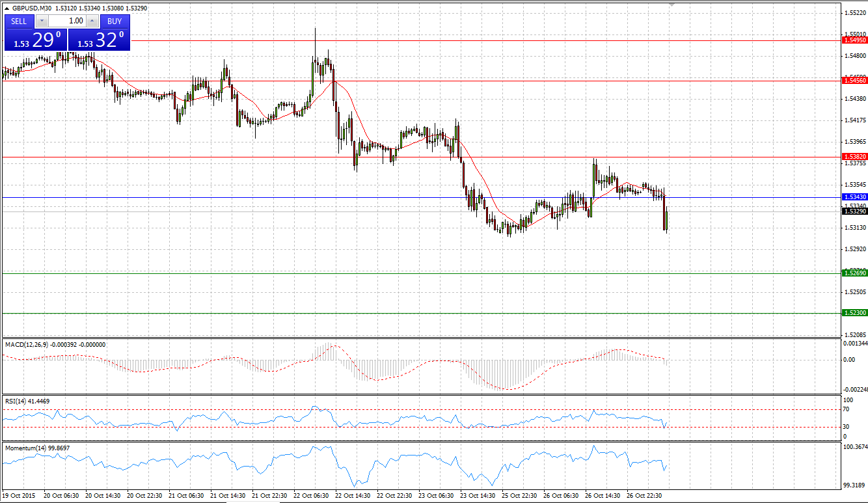The image size is (868, 503).
Task: Click the 1.00 volume input field
Action: tap(67, 21)
